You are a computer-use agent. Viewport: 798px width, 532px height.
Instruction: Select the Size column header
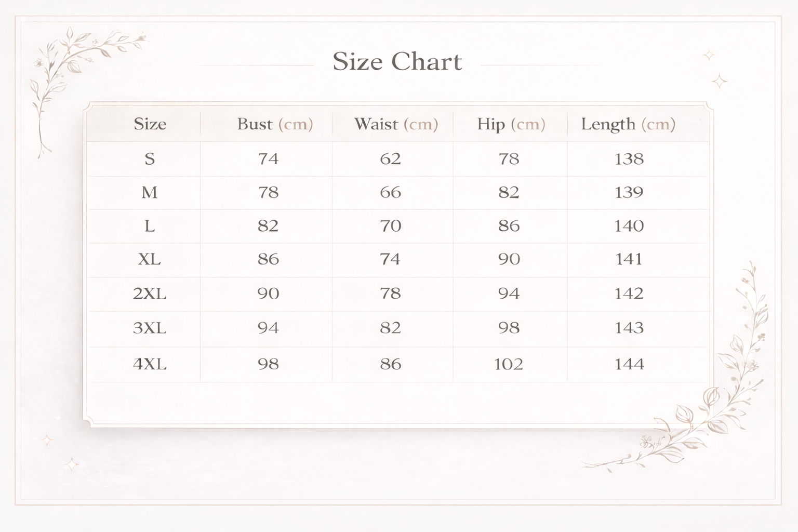coord(150,124)
